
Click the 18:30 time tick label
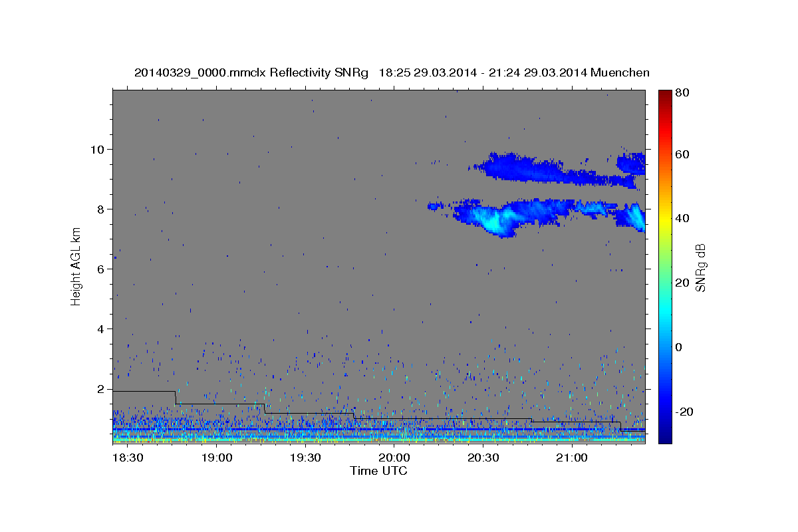click(x=128, y=458)
